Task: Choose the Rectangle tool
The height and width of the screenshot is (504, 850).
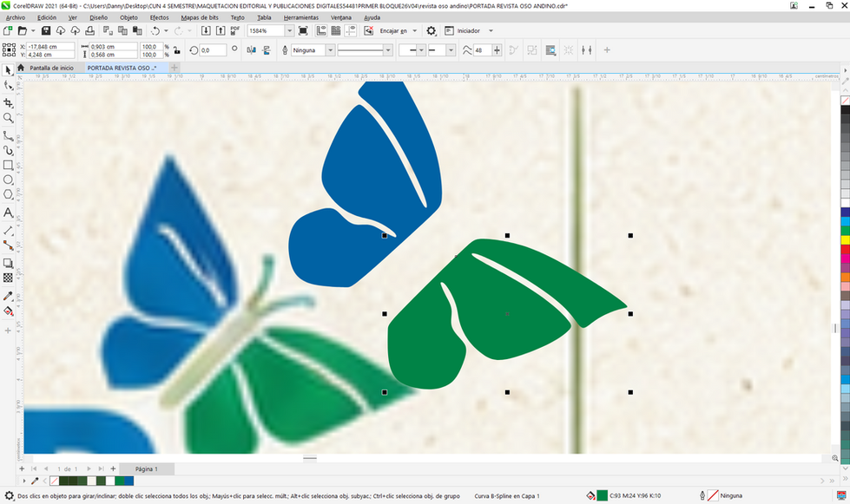Action: tap(8, 165)
